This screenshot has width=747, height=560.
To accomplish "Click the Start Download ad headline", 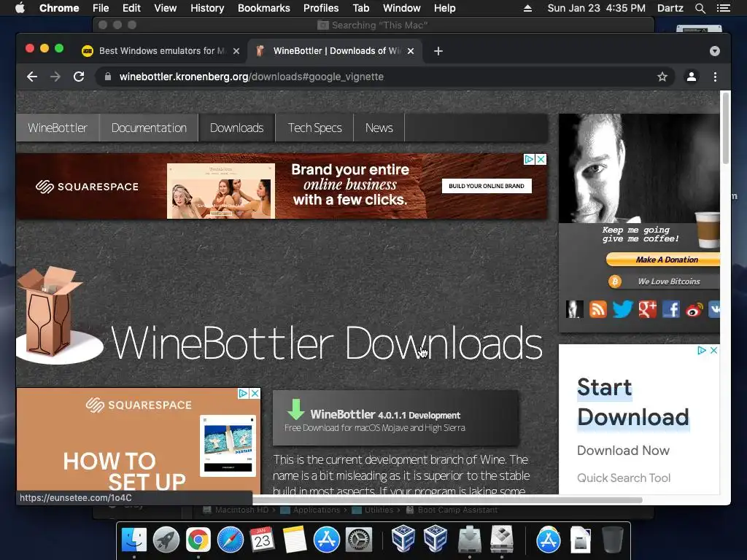I will [633, 402].
